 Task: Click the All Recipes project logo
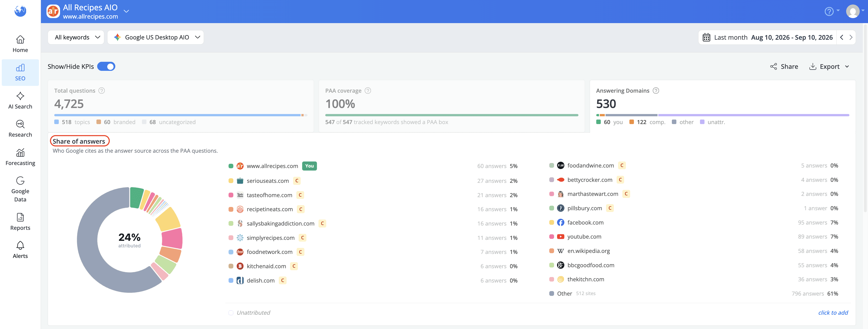click(53, 12)
